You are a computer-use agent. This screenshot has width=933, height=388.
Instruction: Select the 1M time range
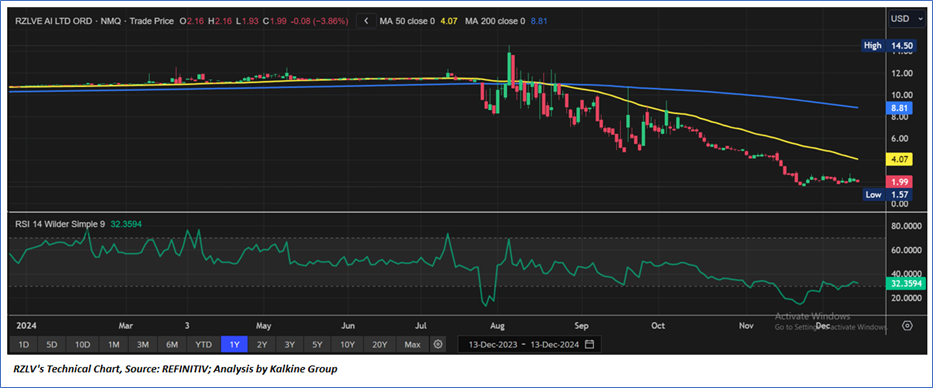point(114,345)
